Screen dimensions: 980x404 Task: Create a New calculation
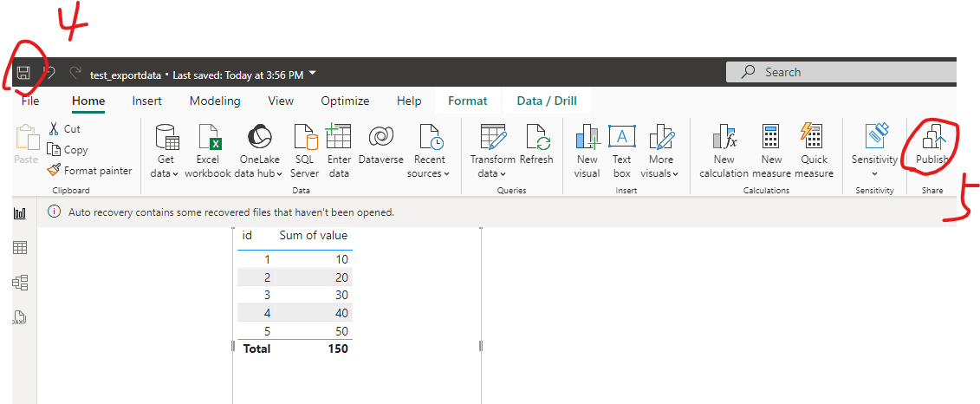coord(724,151)
